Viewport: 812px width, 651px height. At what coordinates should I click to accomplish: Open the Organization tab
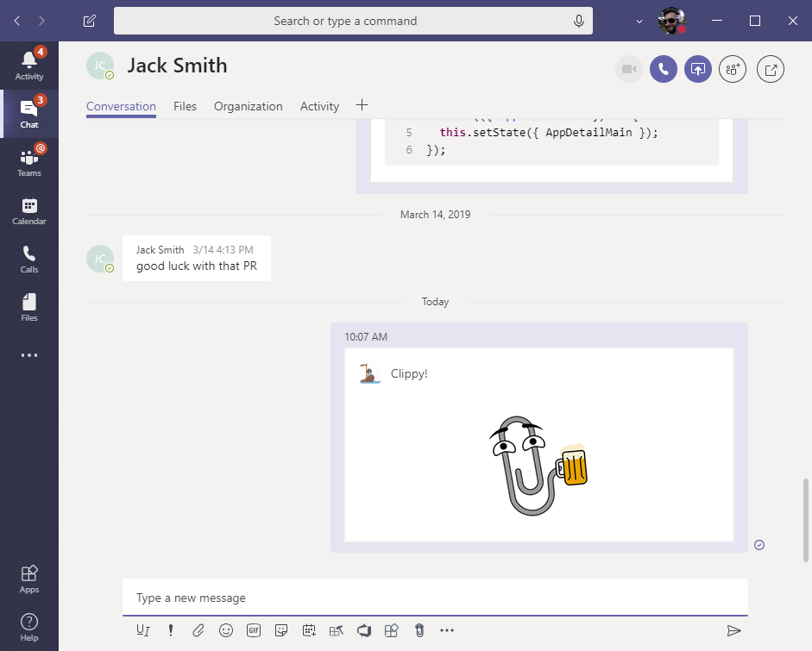[x=248, y=106]
